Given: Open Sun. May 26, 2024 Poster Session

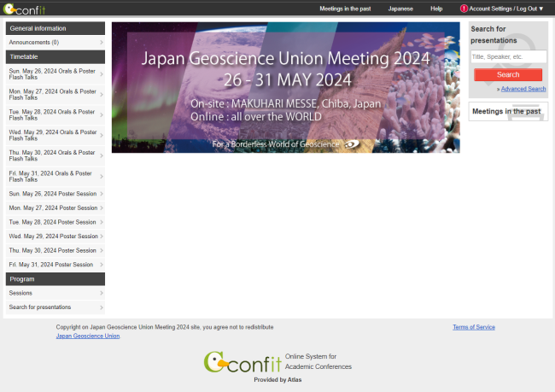Looking at the screenshot, I should (55, 194).
